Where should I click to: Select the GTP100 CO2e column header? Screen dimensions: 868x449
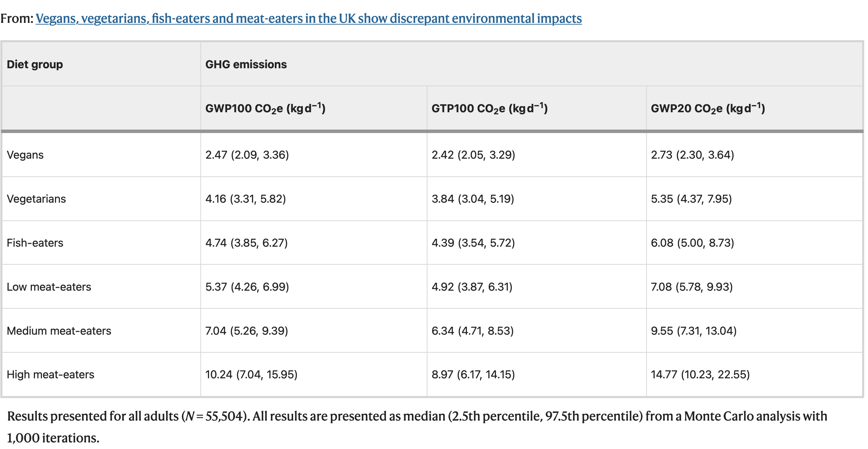coord(489,108)
